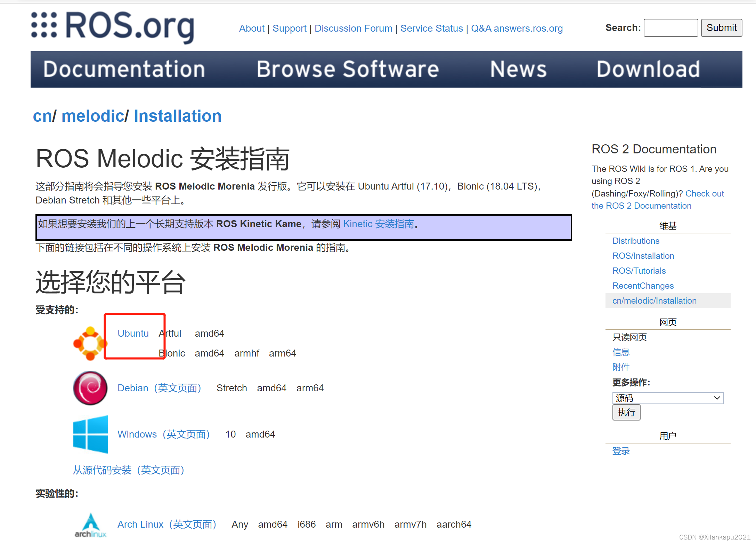Viewport: 756px width, 544px height.
Task: Open the News menu
Action: (518, 69)
